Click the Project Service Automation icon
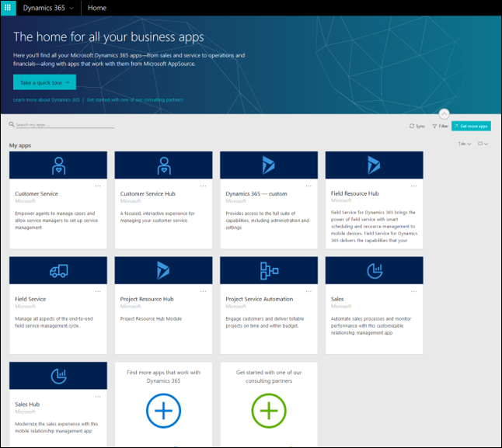 coord(269,271)
